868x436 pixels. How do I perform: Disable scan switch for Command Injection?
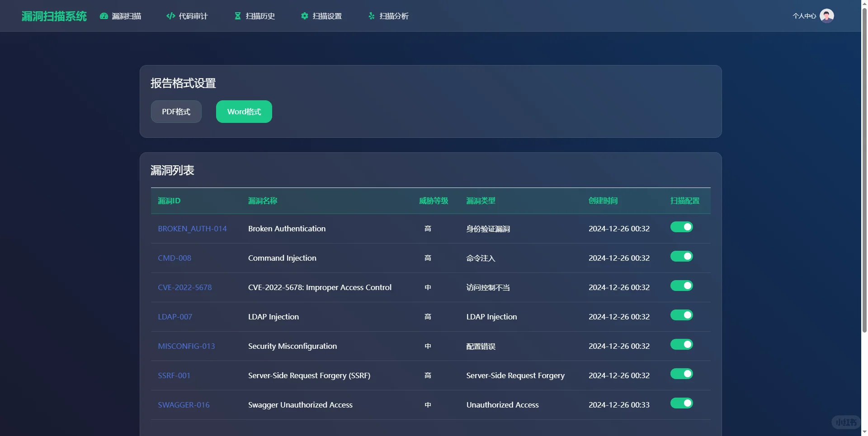point(682,256)
